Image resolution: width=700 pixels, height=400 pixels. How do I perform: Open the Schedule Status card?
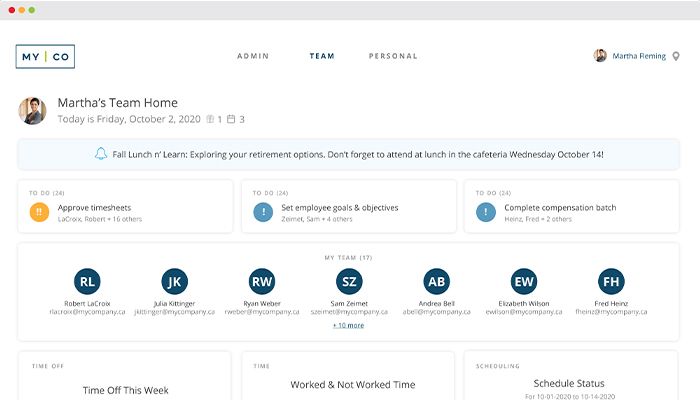coord(571,376)
